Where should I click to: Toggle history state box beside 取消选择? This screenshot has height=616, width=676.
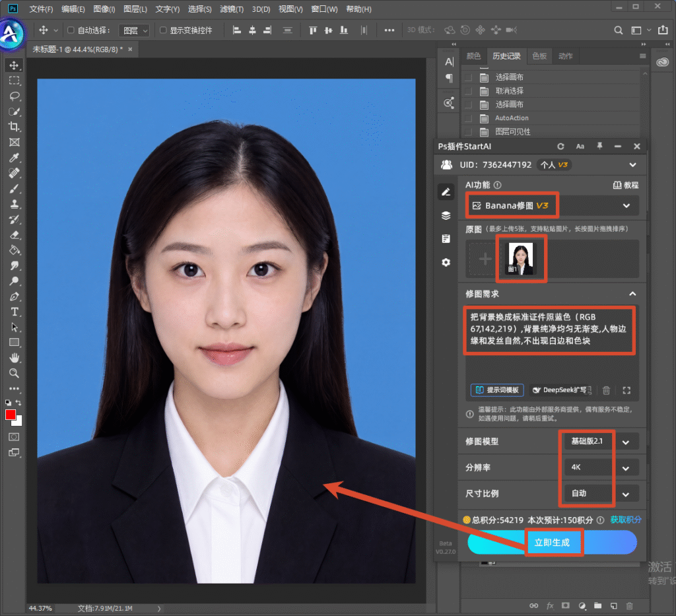click(468, 91)
